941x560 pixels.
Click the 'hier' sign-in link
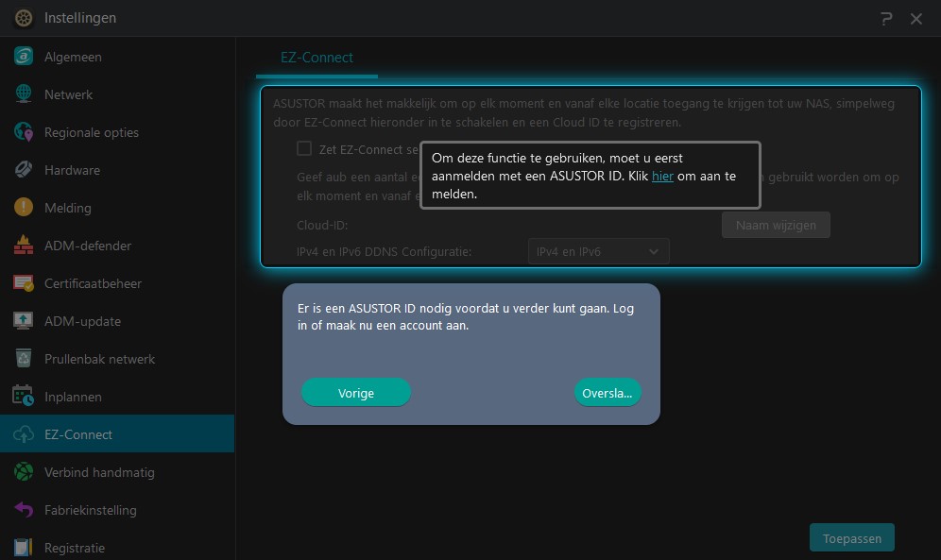coord(662,176)
